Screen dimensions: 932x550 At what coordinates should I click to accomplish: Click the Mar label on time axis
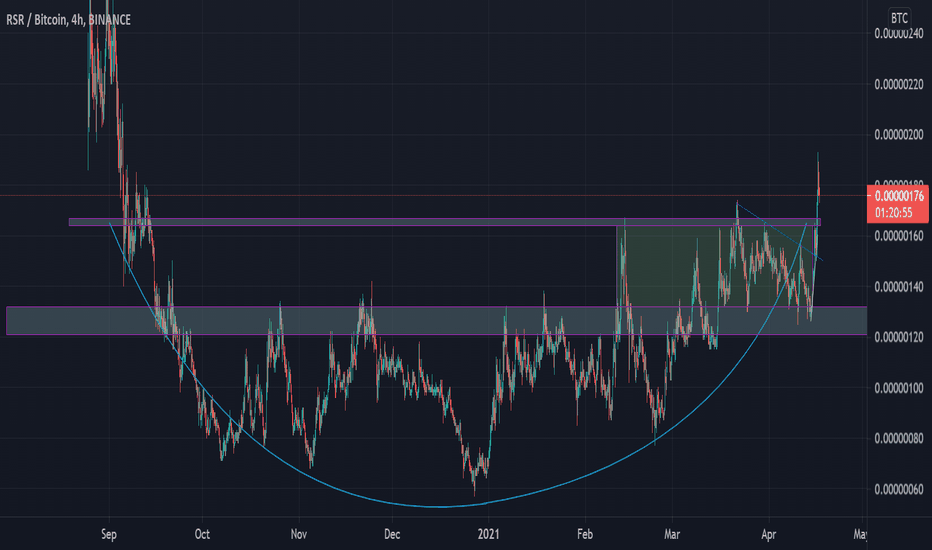pyautogui.click(x=672, y=534)
